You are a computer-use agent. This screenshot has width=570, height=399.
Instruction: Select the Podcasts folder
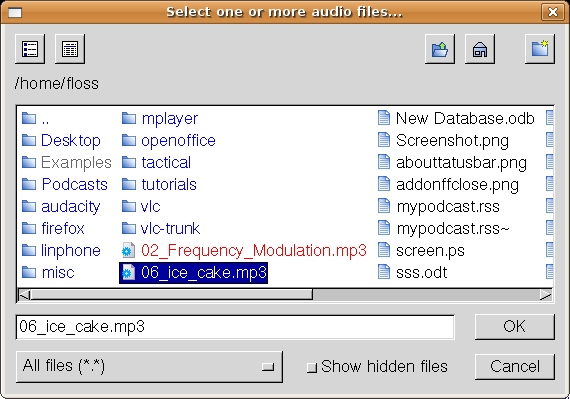coord(65,185)
